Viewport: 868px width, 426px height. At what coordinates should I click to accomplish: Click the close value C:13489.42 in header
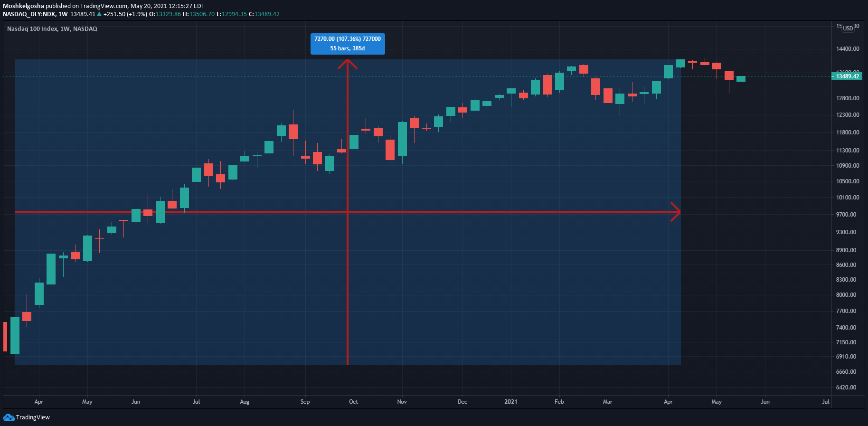click(264, 14)
